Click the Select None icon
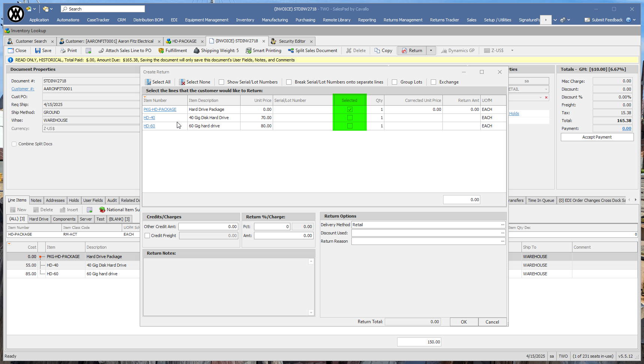644x364 pixels. [182, 82]
